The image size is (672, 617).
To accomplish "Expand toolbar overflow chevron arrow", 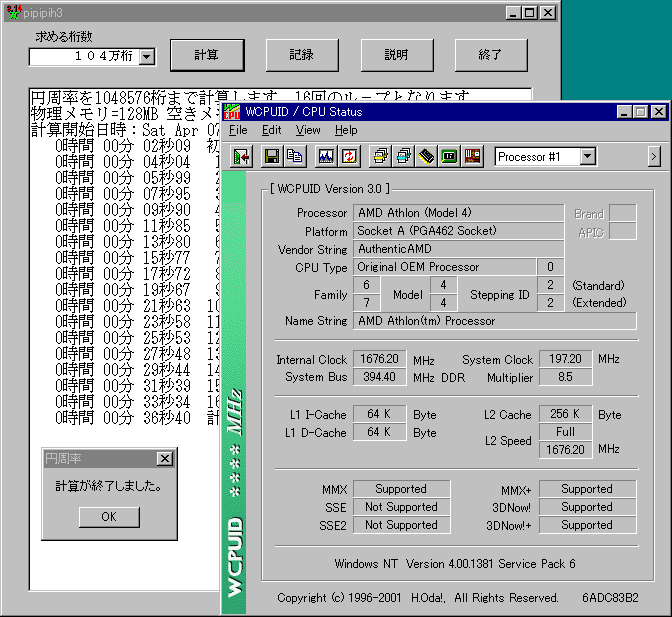I will click(x=654, y=157).
